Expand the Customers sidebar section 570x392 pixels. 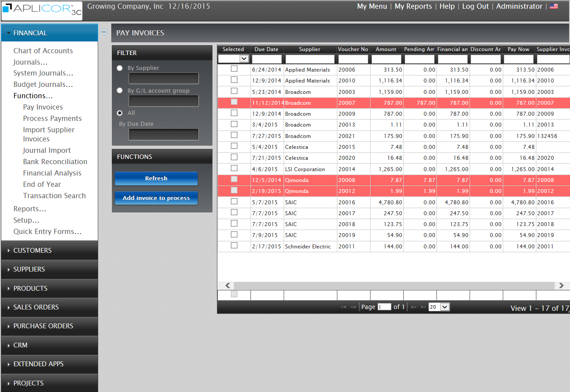click(x=32, y=251)
